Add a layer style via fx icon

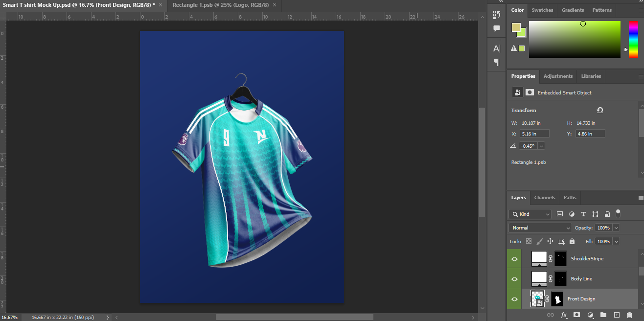tap(564, 315)
